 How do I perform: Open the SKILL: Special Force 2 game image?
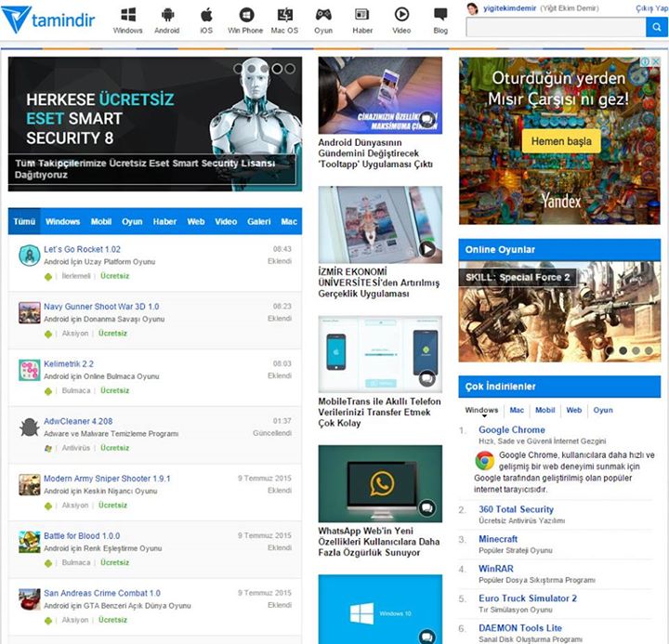[x=559, y=312]
